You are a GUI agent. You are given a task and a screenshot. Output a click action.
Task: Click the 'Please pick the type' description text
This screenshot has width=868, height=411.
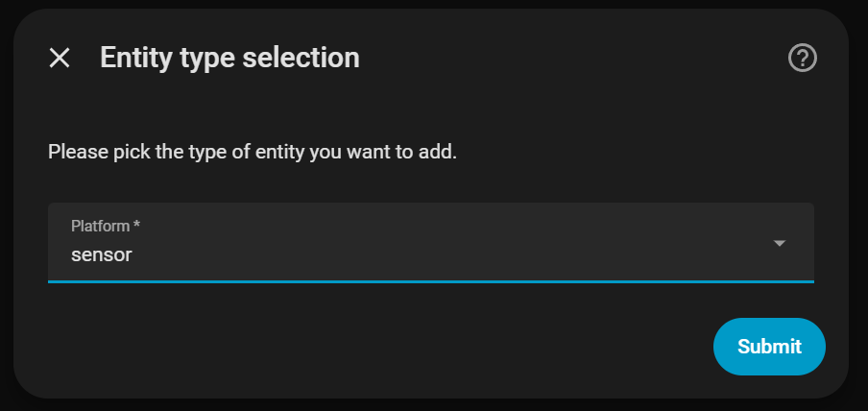(x=252, y=152)
